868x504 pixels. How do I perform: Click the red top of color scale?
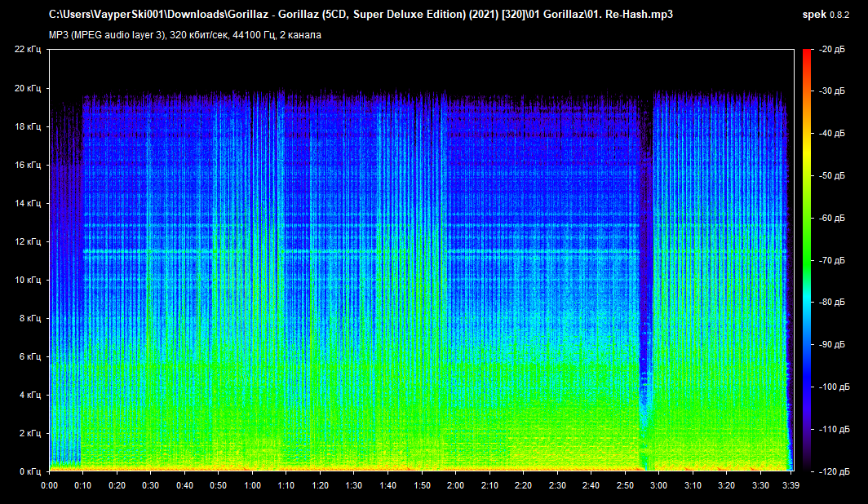[807, 55]
